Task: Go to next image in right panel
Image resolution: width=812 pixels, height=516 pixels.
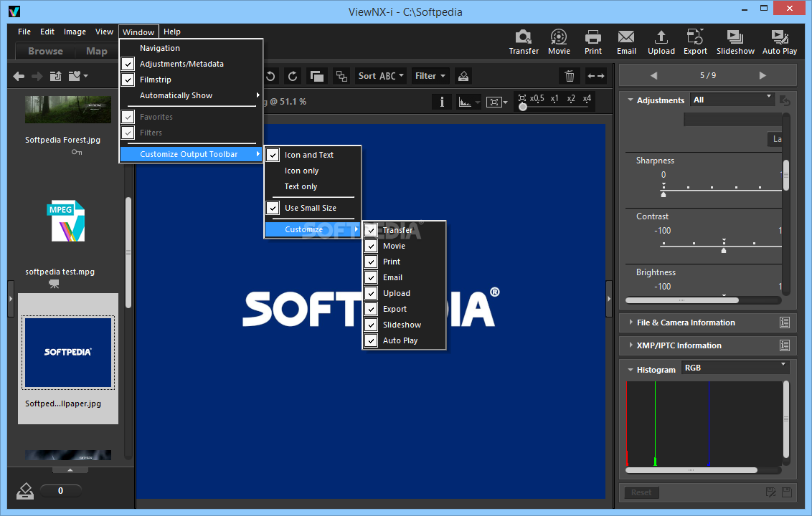Action: point(763,75)
